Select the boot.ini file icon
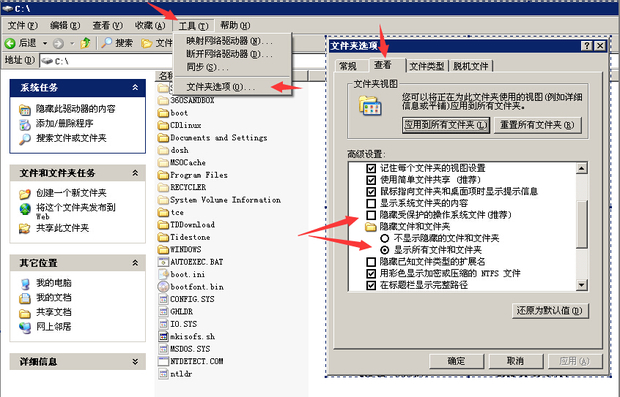The image size is (620, 397). pyautogui.click(x=163, y=274)
